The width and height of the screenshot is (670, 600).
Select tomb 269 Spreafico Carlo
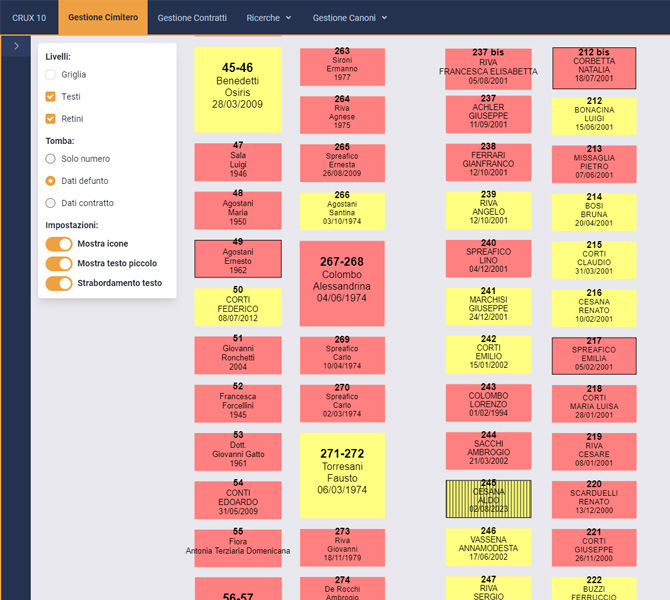pyautogui.click(x=342, y=356)
